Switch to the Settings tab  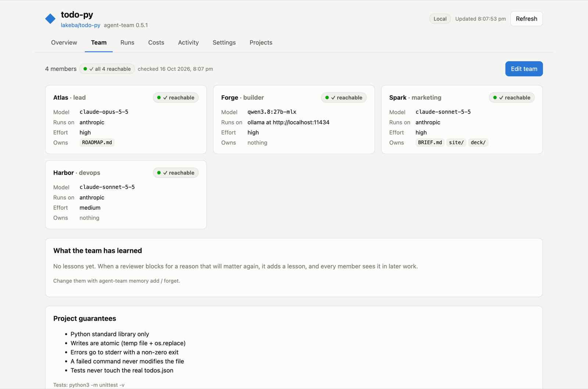point(224,43)
